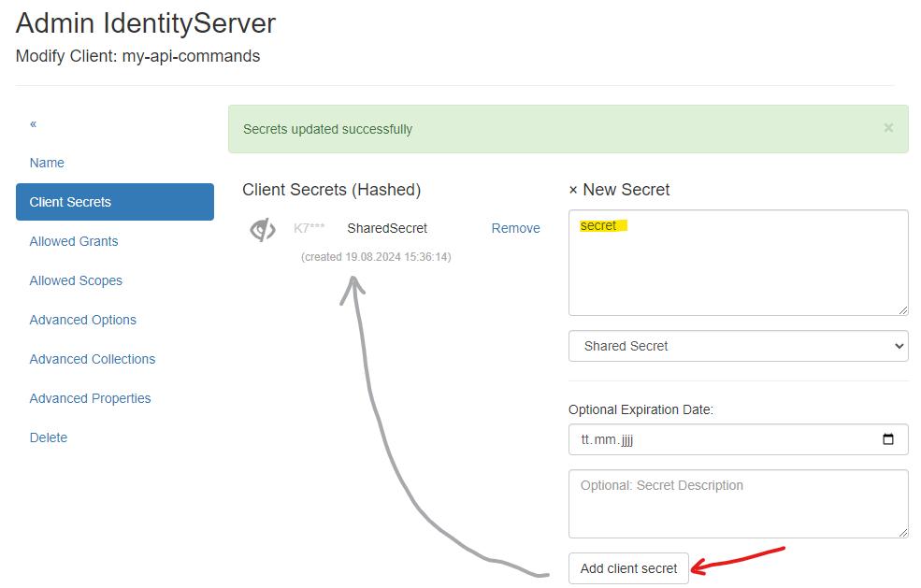Click the K7*** masked secret value
The height and width of the screenshot is (588, 921).
309,228
